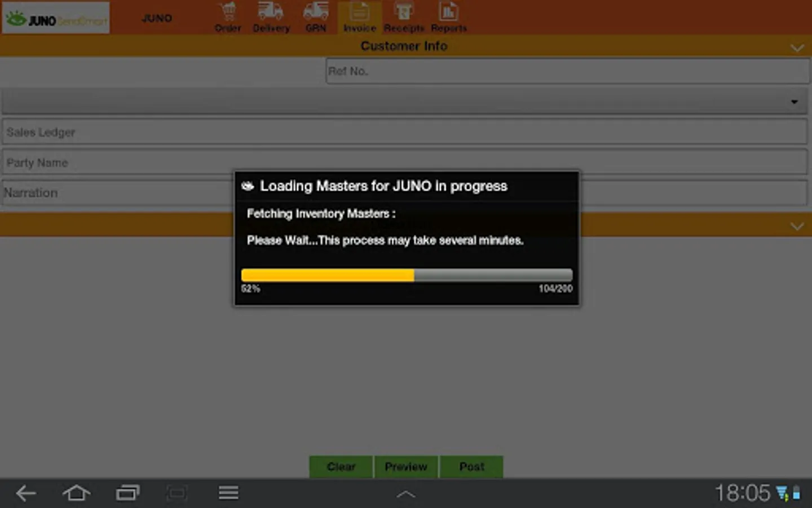Click the Preview button
This screenshot has height=508, width=812.
(406, 467)
